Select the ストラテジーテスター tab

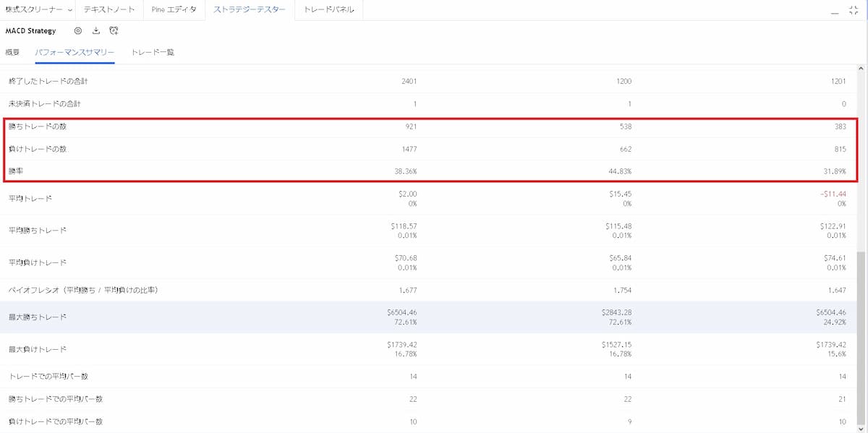point(250,10)
